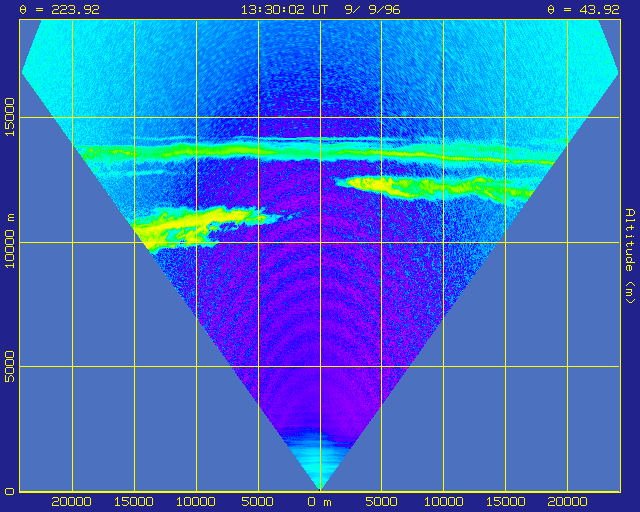The height and width of the screenshot is (512, 640).
Task: Click the vertical Altitude (m) axis title
Action: 631,256
